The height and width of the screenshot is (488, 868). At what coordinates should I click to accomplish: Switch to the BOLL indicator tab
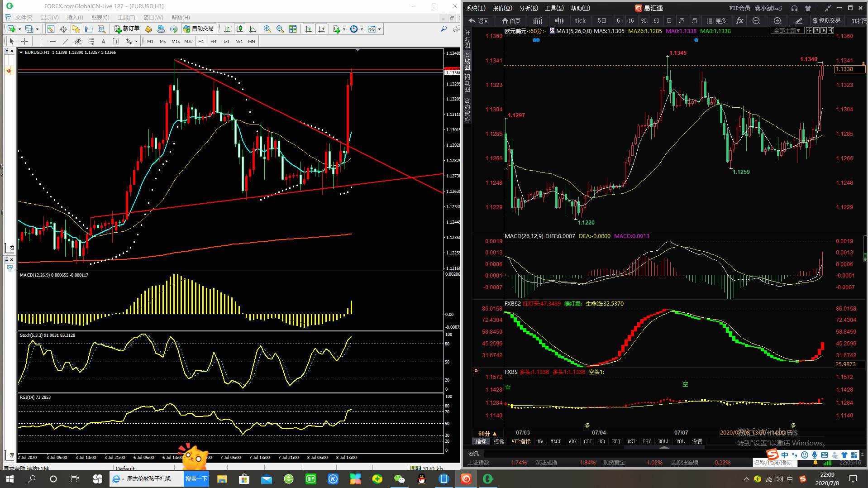coord(663,441)
